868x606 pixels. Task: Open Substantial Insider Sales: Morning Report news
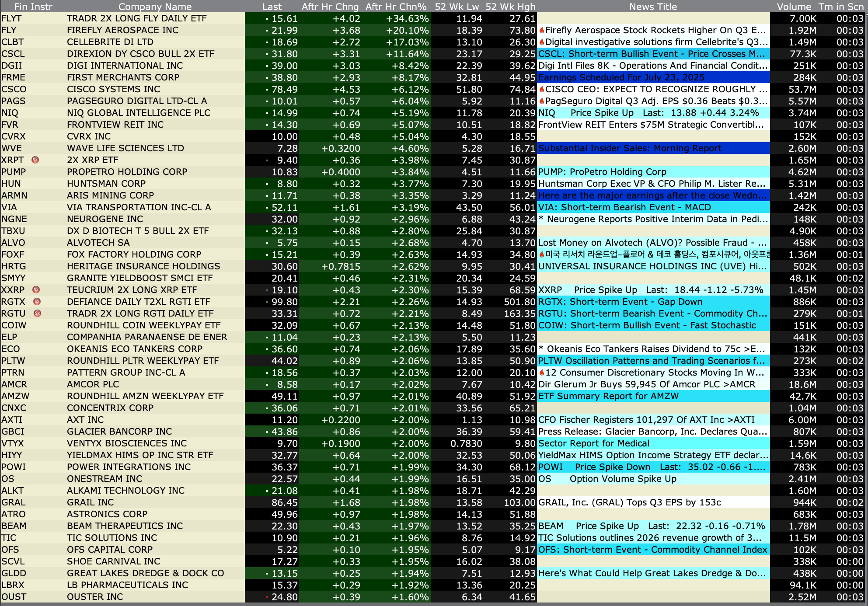tap(630, 148)
